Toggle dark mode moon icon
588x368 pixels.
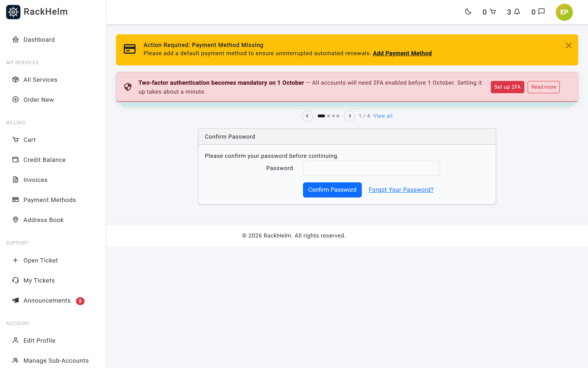pyautogui.click(x=468, y=12)
